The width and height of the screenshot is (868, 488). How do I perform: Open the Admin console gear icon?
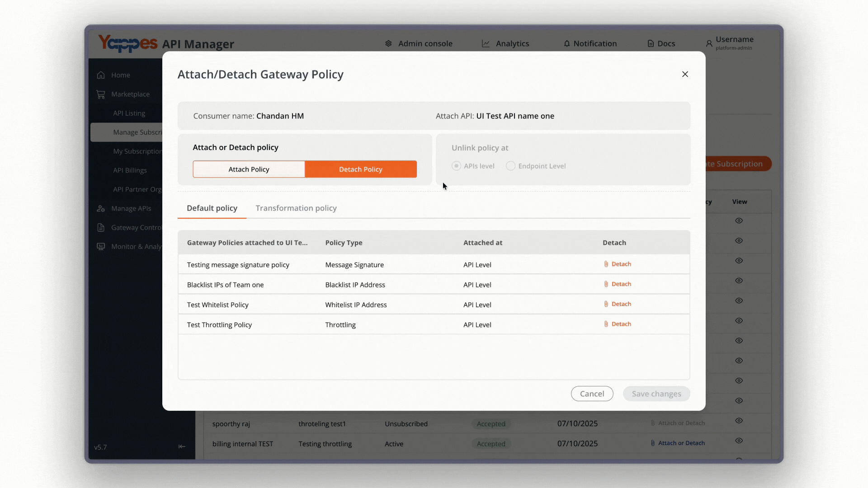(388, 43)
